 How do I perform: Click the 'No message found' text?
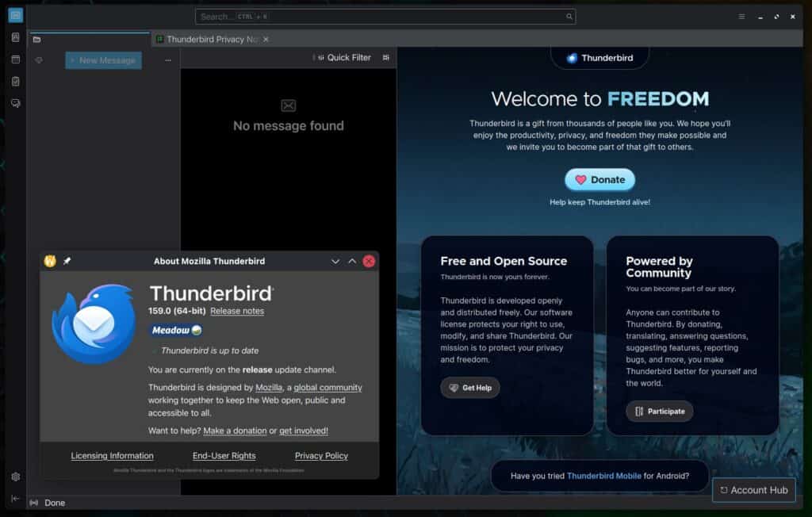tap(289, 126)
